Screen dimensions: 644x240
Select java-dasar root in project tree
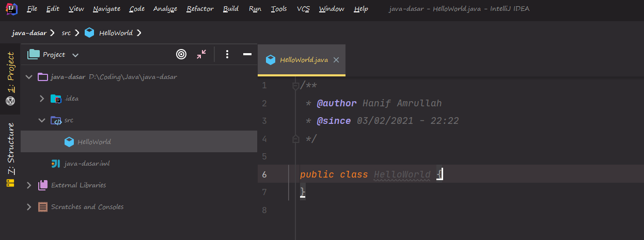click(139, 77)
